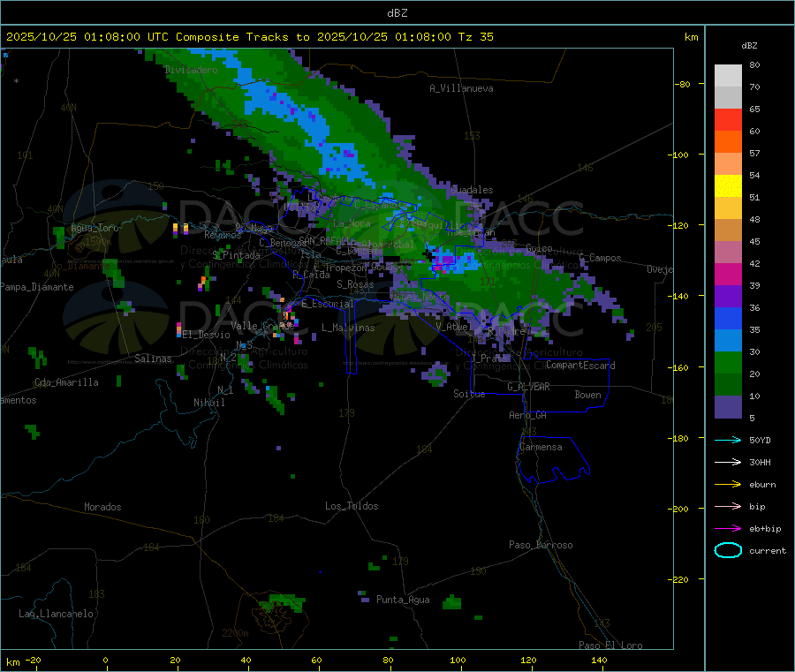Click the 'C_Campos' map label
The height and width of the screenshot is (672, 795).
tap(601, 258)
